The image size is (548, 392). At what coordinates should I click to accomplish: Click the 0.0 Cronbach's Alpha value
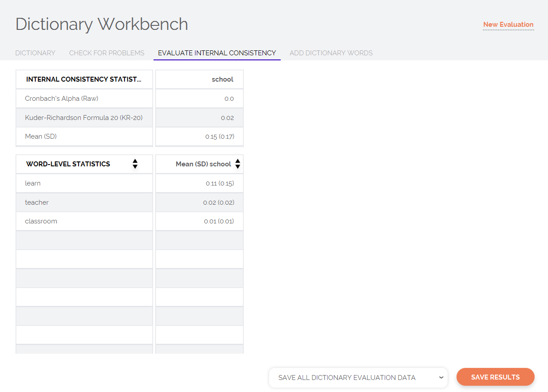pos(229,99)
